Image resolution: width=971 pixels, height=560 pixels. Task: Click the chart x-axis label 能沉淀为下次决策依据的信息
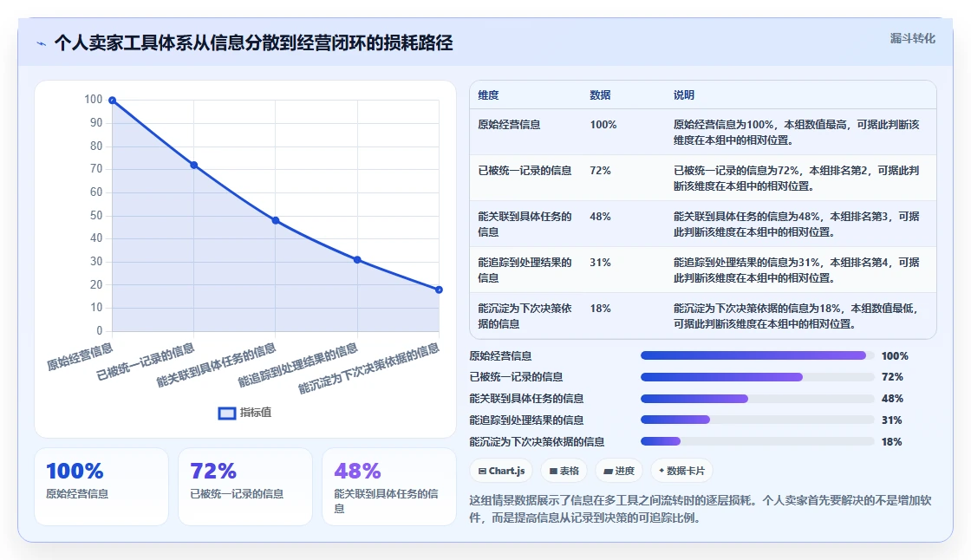(369, 368)
